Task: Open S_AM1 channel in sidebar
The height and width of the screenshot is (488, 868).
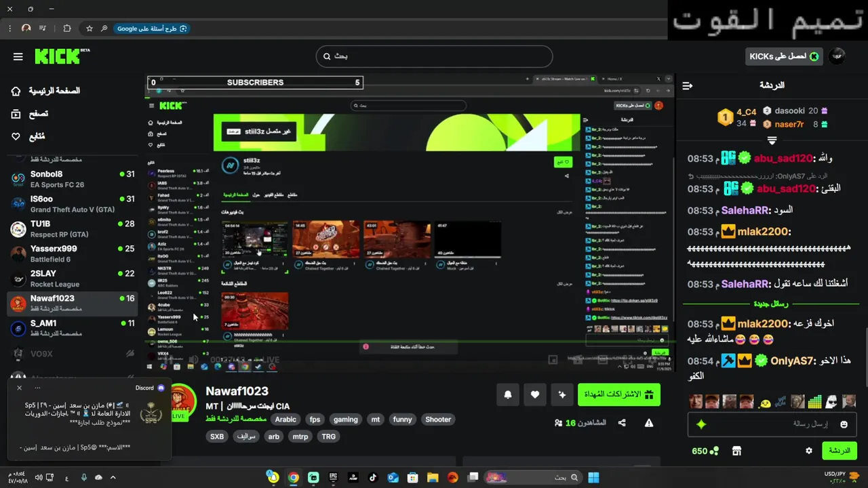Action: [x=73, y=328]
